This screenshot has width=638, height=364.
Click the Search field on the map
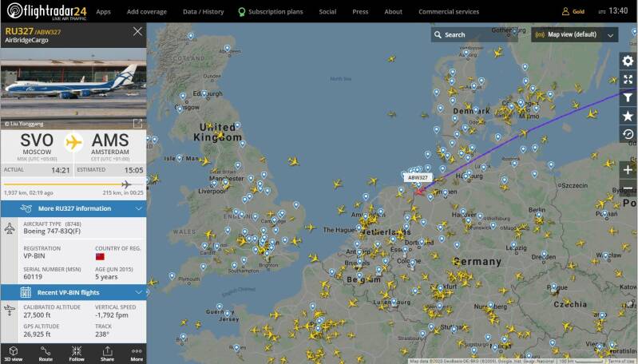coord(474,34)
